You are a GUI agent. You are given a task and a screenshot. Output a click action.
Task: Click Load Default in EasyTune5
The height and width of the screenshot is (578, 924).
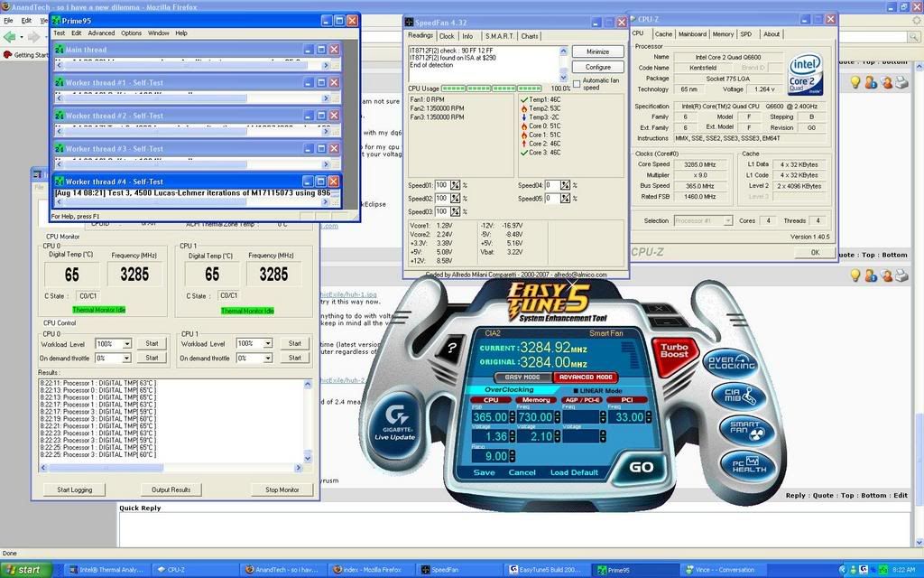[x=574, y=472]
